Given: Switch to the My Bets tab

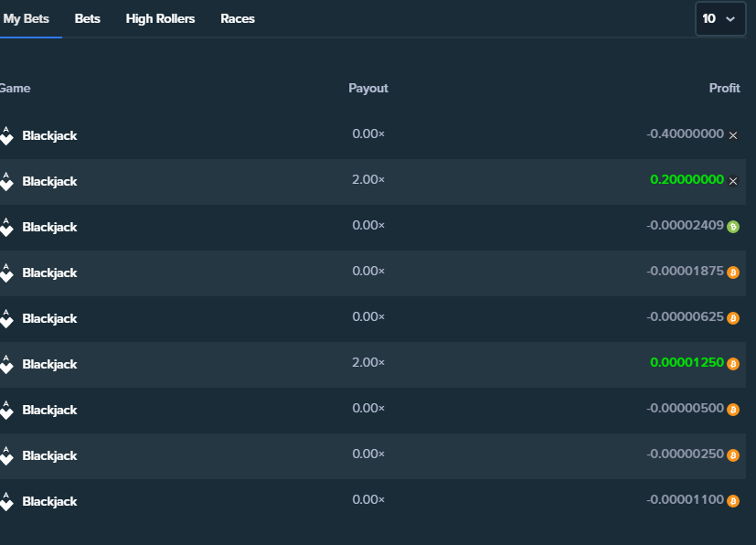Looking at the screenshot, I should (27, 18).
